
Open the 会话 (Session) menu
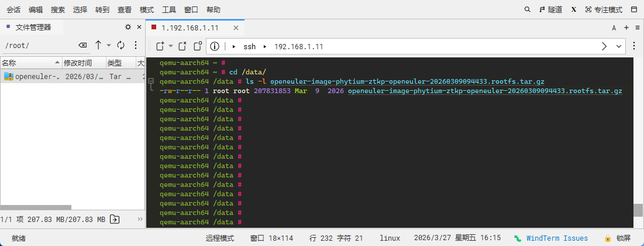(x=13, y=9)
